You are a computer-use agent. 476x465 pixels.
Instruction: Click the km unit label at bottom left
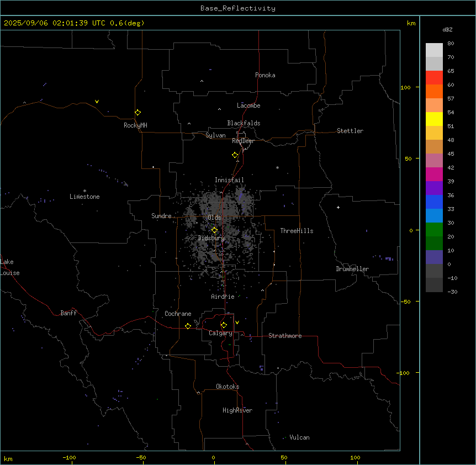8,458
